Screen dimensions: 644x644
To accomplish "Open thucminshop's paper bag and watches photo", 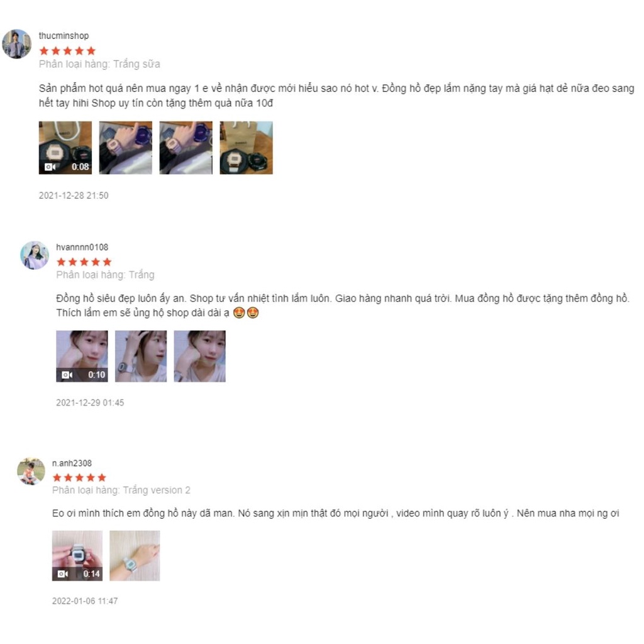I will (x=247, y=148).
